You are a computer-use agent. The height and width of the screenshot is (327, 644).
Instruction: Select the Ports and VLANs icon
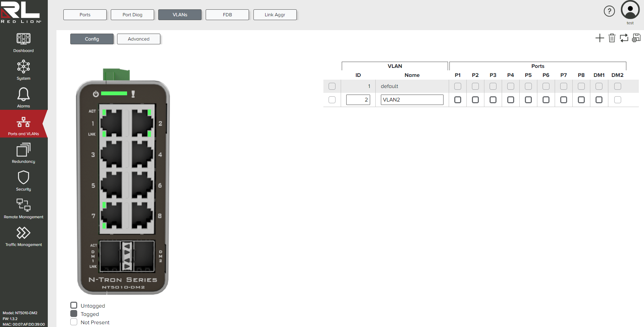tap(24, 122)
